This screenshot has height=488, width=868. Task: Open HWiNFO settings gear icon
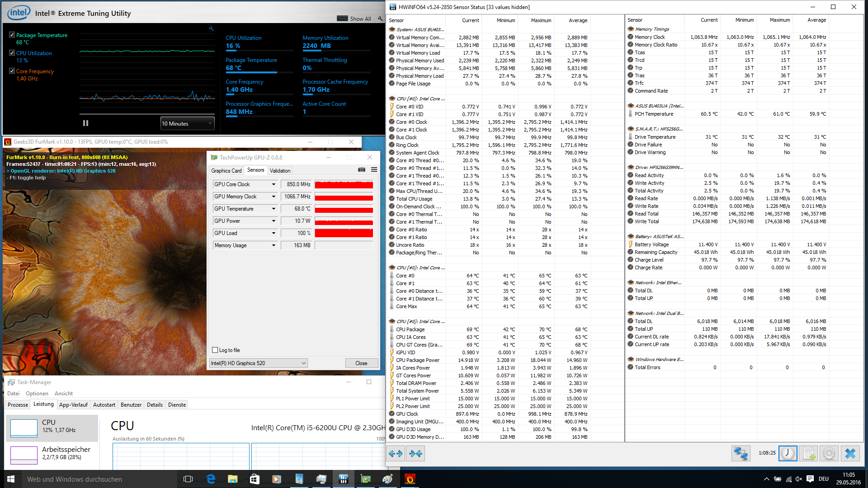(829, 453)
